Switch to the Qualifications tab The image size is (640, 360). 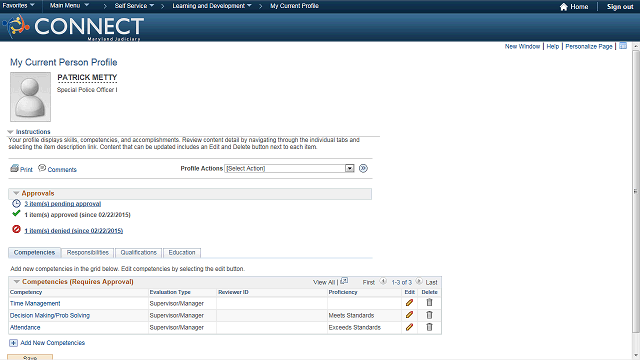coord(138,253)
